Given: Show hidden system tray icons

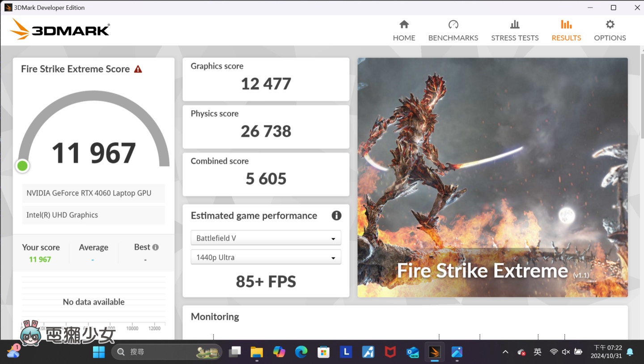Looking at the screenshot, I should point(505,352).
